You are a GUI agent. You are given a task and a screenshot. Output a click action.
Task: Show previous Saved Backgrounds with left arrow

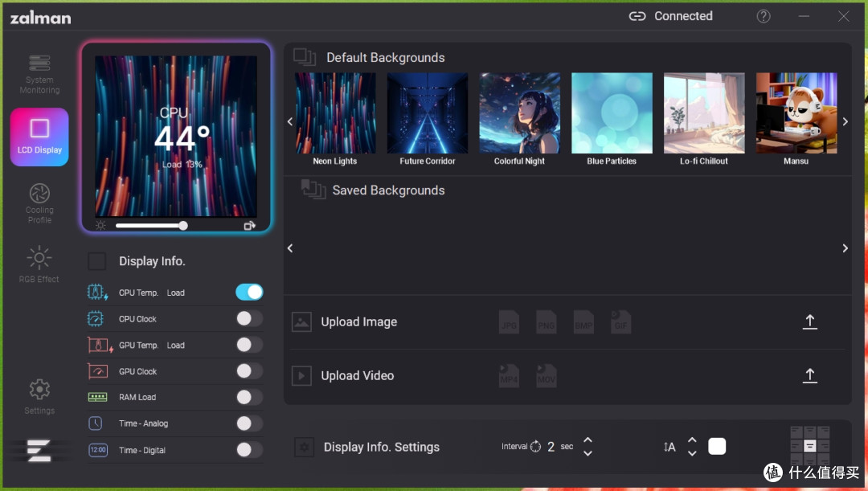290,248
